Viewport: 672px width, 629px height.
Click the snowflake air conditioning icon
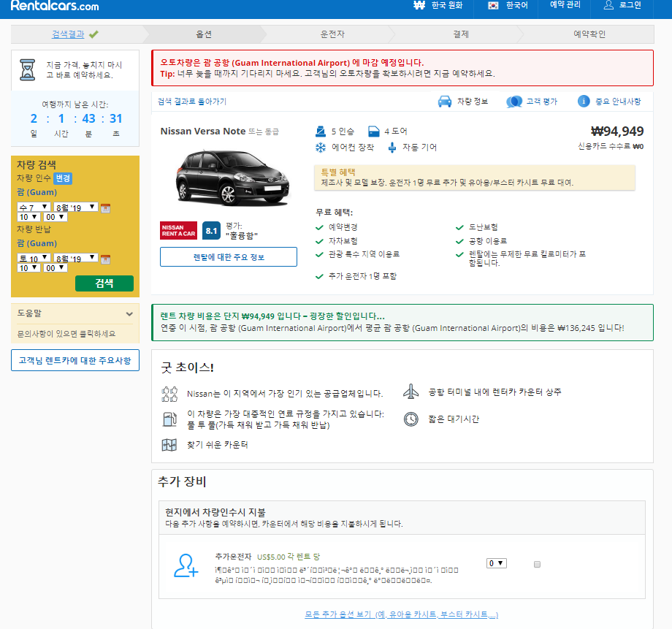(x=321, y=148)
